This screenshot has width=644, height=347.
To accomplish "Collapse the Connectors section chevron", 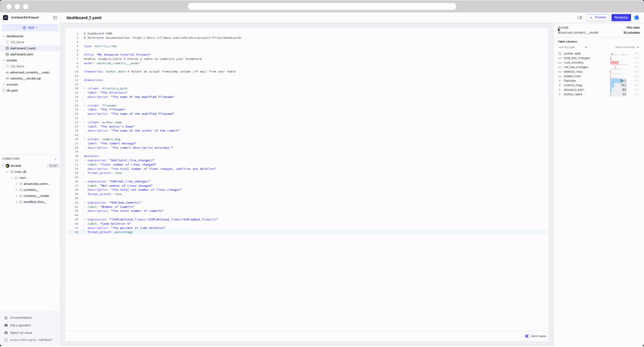I will 55,159.
